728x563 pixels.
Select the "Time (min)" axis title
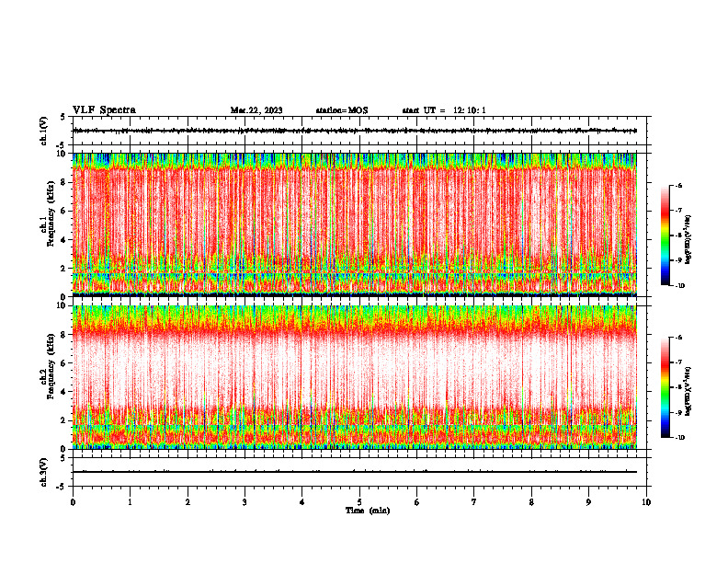(x=368, y=511)
